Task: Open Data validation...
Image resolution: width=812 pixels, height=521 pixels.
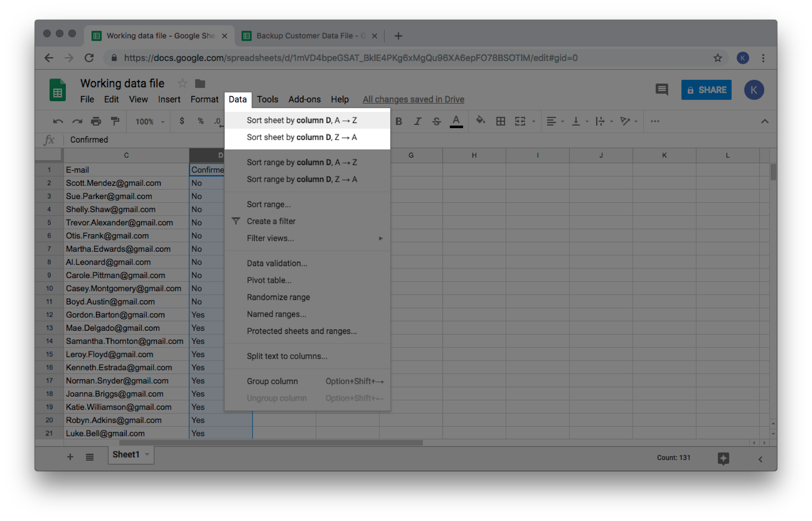Action: [x=307, y=263]
